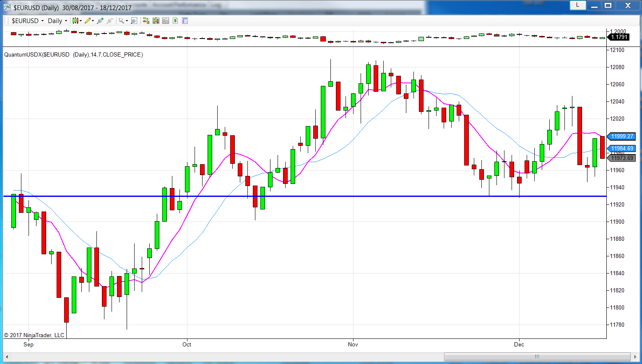Maximize the chart window

click(608, 5)
